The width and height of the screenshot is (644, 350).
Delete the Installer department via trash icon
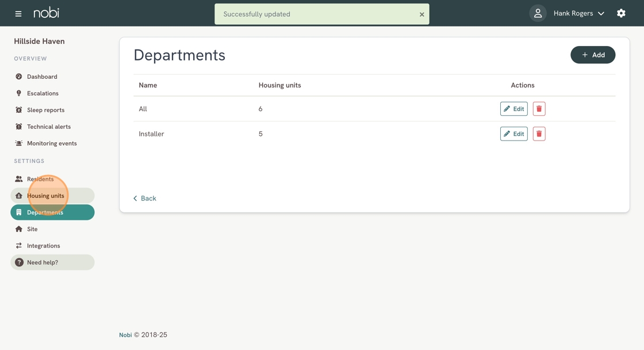pyautogui.click(x=539, y=134)
